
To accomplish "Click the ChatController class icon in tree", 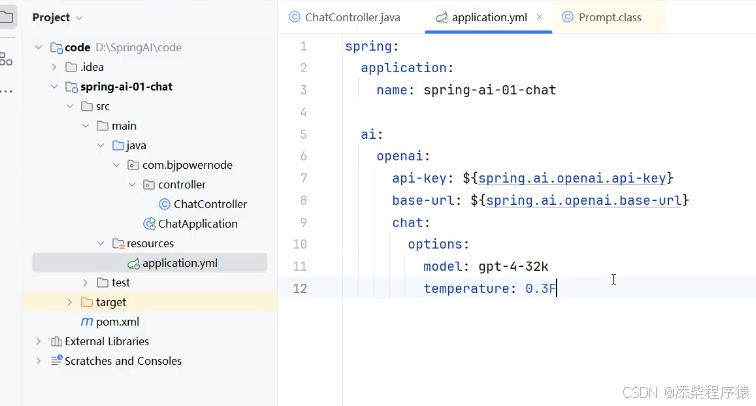I will [164, 204].
